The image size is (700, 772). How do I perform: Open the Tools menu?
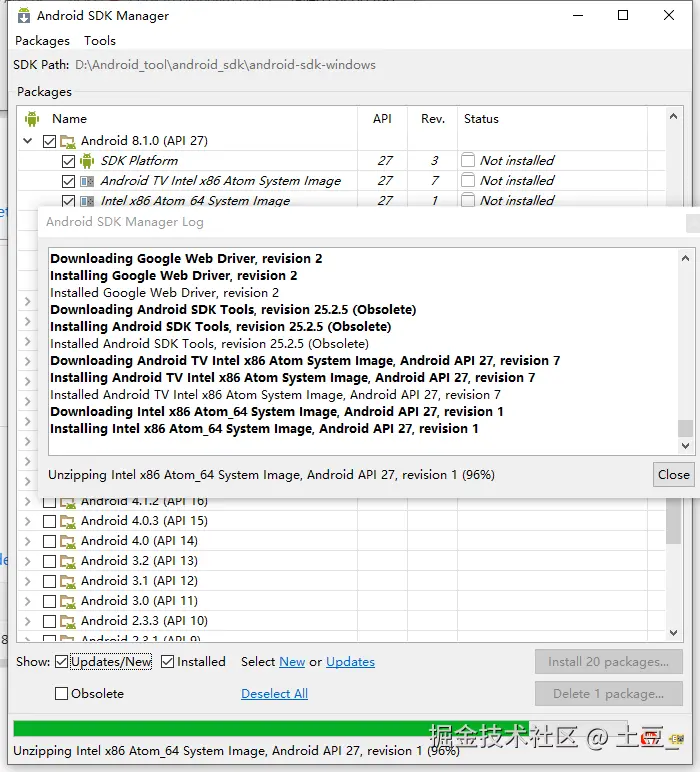pos(100,41)
